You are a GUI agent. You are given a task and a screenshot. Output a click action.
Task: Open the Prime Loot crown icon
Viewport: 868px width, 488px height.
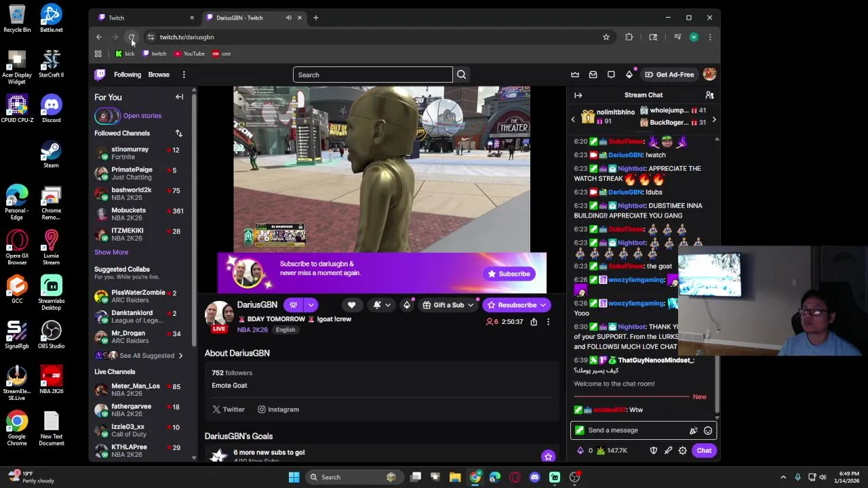tap(575, 75)
